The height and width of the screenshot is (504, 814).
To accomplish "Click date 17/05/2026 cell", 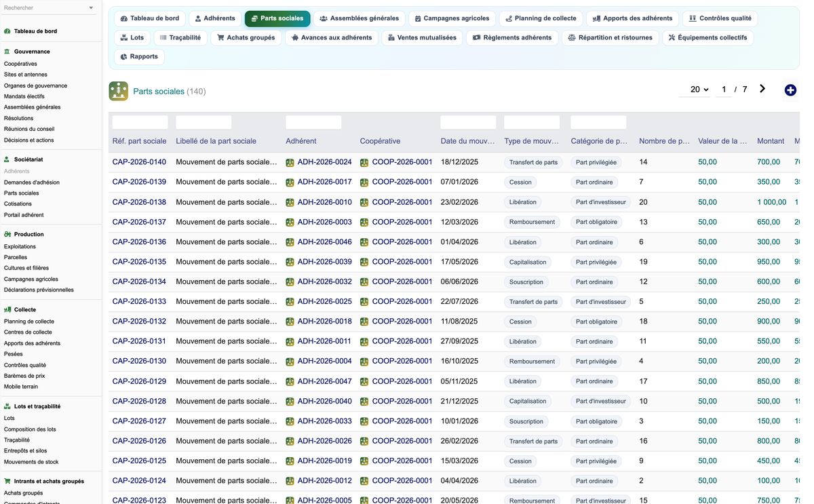I will click(x=460, y=262).
